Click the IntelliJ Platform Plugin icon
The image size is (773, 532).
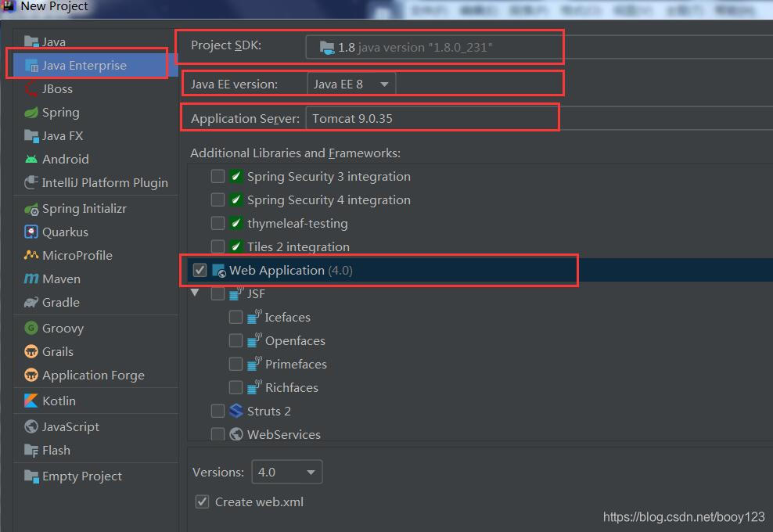(x=31, y=182)
